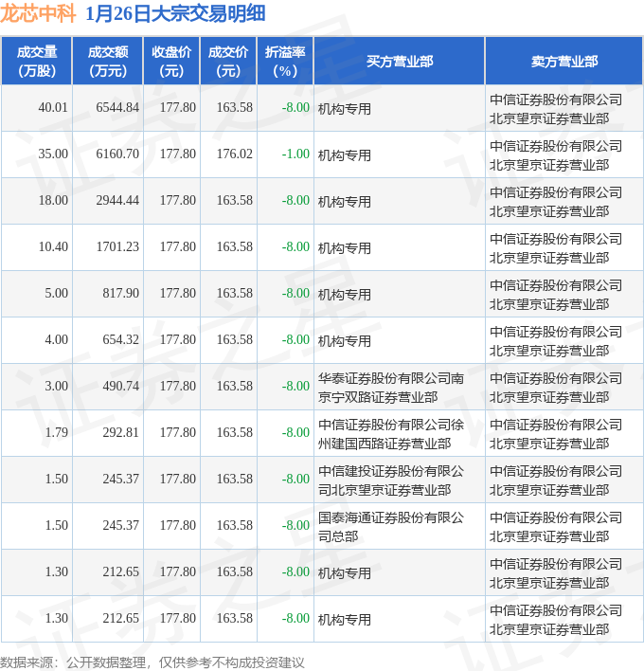Viewport: 644px width, 671px height.
Task: Click the 中信证券 徐州建国西路 buyer cell
Action: [391, 433]
